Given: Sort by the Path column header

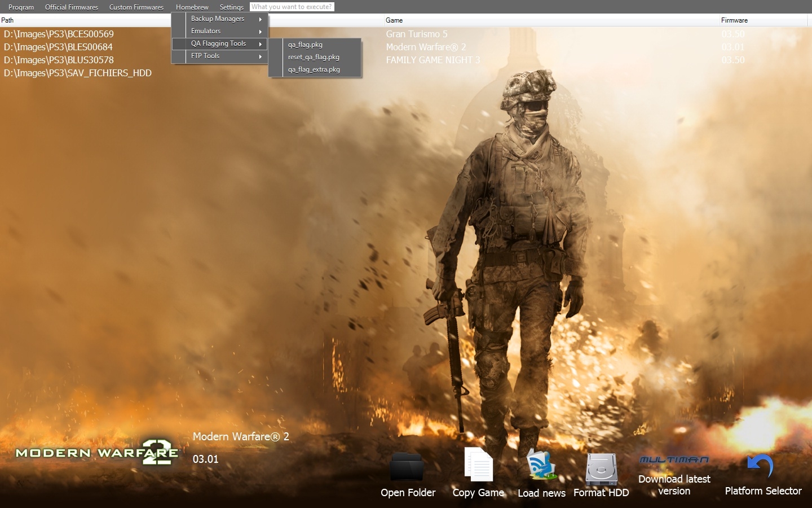Looking at the screenshot, I should (x=192, y=20).
